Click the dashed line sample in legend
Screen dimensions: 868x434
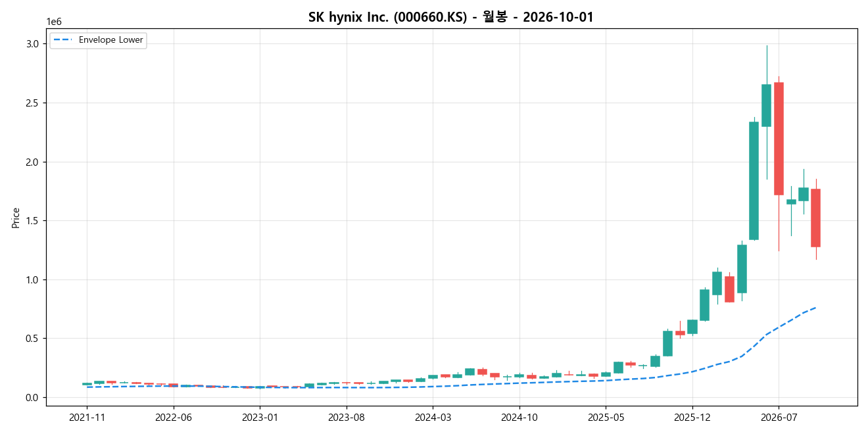[x=63, y=40]
